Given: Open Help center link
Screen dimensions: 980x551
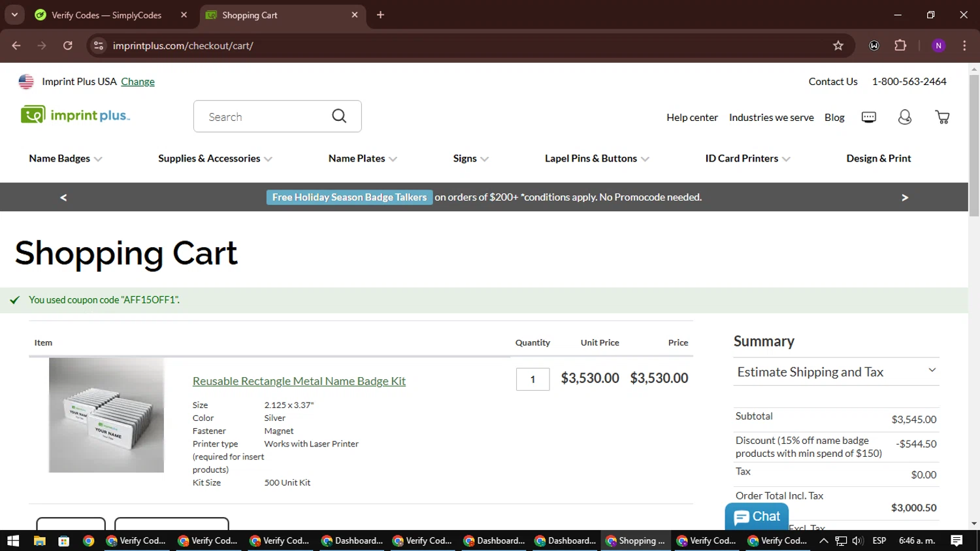Looking at the screenshot, I should (692, 118).
